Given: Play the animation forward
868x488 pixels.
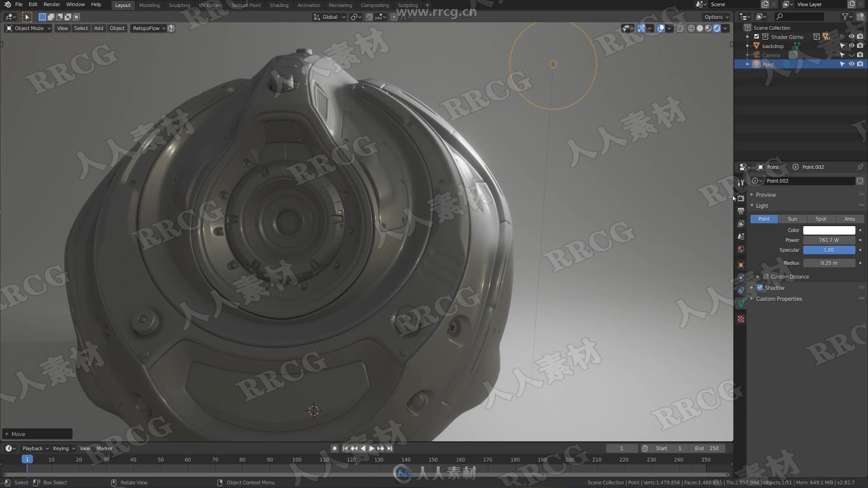Looking at the screenshot, I should [372, 448].
